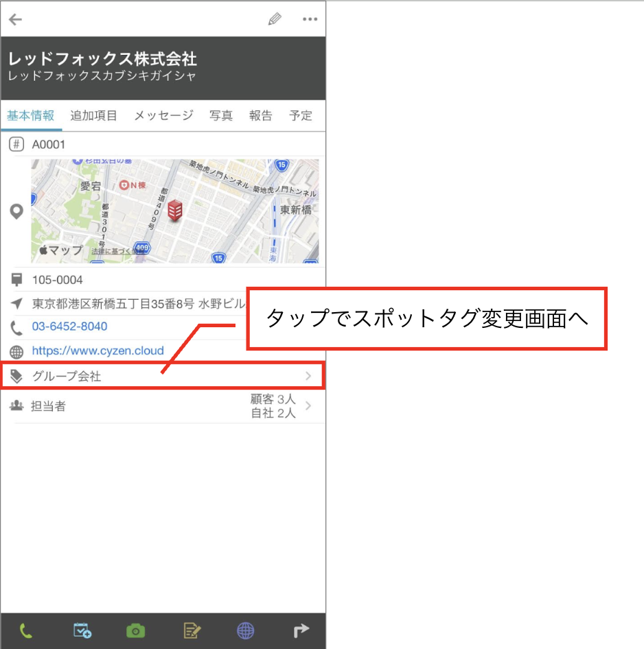Image resolution: width=644 pixels, height=649 pixels.
Task: Expand chevron on グループ会社 row
Action: [308, 376]
